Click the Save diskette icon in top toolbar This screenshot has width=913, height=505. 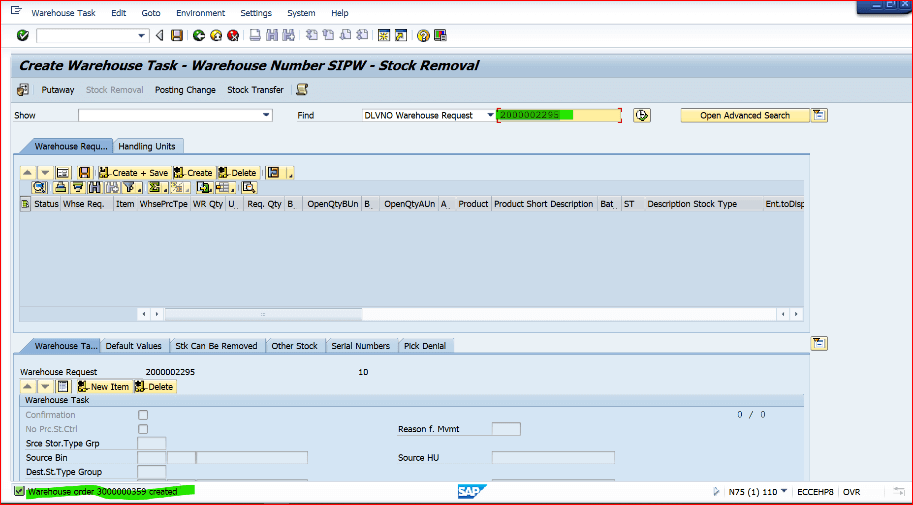coord(177,36)
